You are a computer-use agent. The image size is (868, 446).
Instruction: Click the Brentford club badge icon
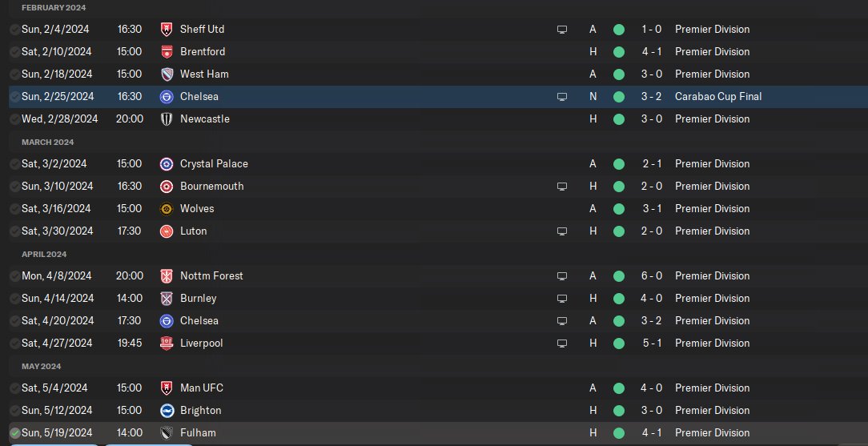point(167,51)
